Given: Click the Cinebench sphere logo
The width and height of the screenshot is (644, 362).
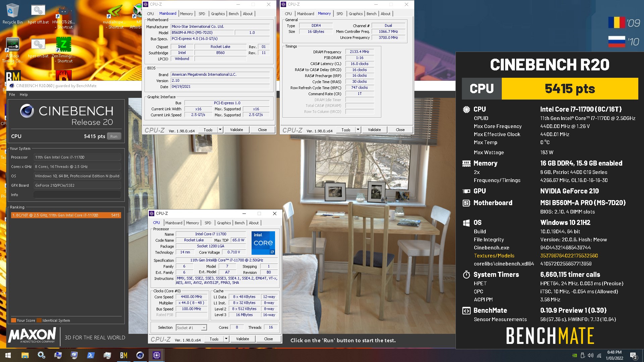Looking at the screenshot, I should (27, 111).
